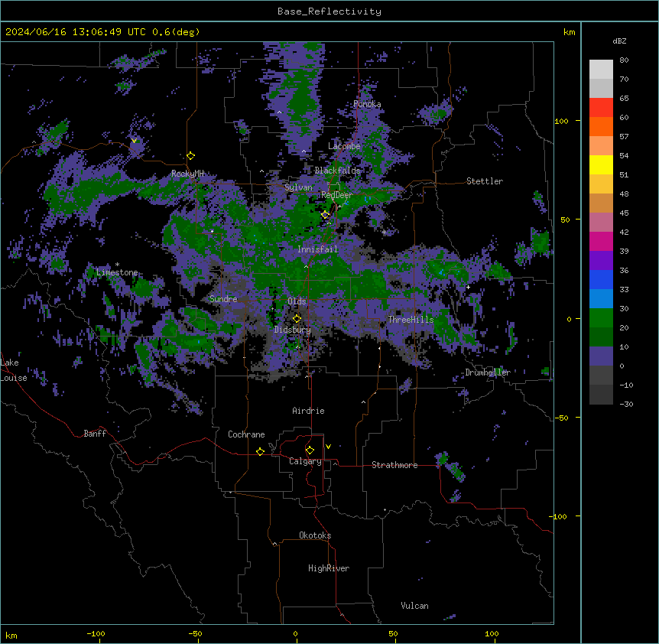Screen dimensions: 659x644
Task: Click the Didsbury city label
Action: [x=293, y=330]
